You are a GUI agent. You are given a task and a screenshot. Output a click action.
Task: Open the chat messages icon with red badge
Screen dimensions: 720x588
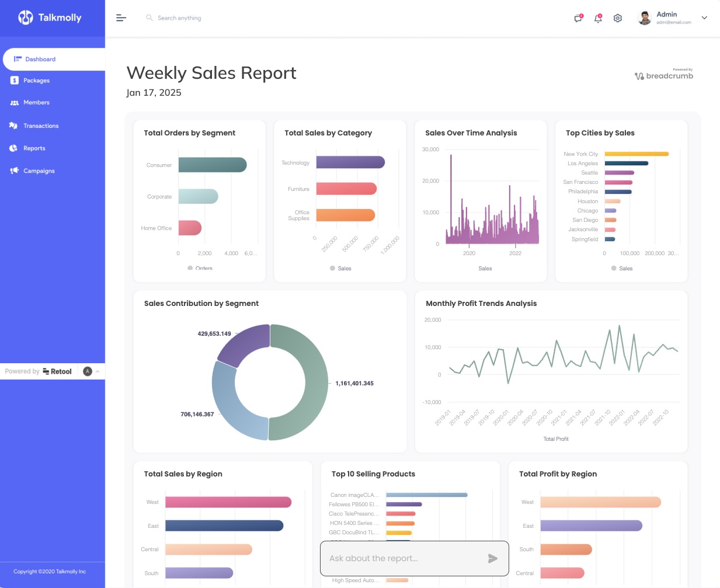coord(578,18)
